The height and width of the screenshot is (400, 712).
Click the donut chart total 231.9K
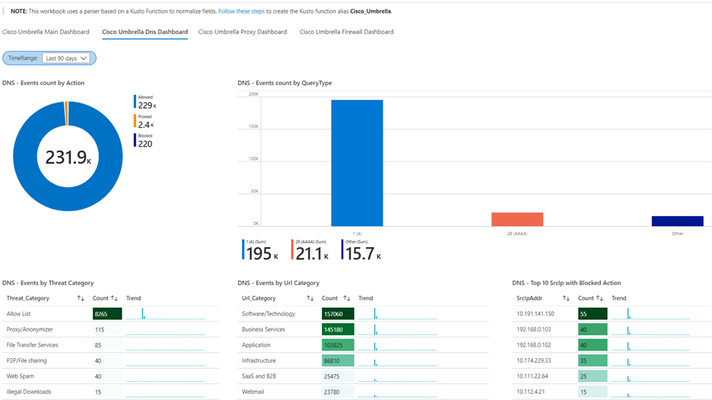click(x=68, y=157)
